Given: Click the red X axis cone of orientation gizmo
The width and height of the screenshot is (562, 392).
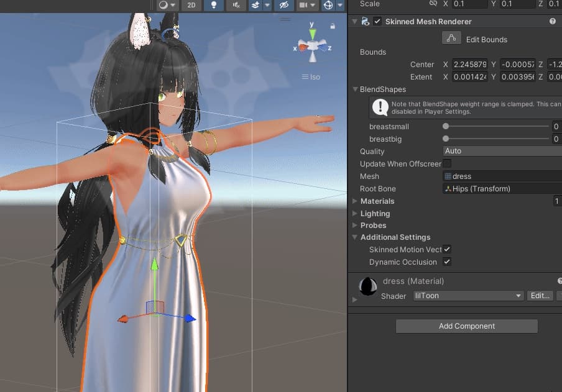Looking at the screenshot, I should click(303, 47).
